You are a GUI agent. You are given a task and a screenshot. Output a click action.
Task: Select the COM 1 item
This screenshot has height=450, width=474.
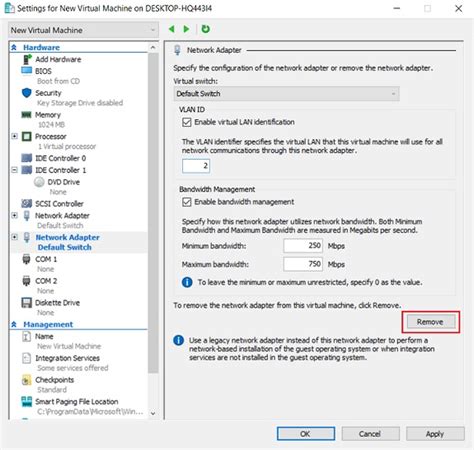[46, 259]
